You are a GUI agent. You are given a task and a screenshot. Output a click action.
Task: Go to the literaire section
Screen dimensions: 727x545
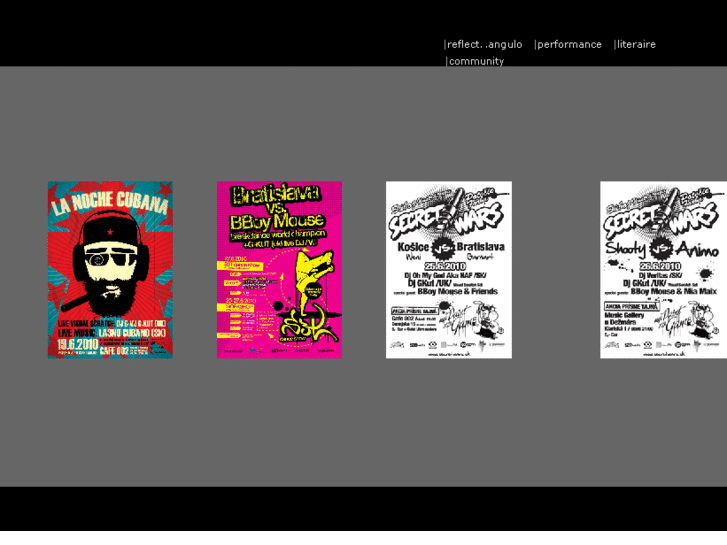coord(636,45)
